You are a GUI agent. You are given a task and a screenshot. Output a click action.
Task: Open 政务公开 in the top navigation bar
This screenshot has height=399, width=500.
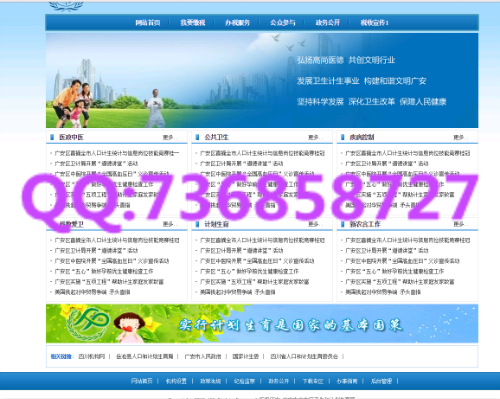click(328, 23)
